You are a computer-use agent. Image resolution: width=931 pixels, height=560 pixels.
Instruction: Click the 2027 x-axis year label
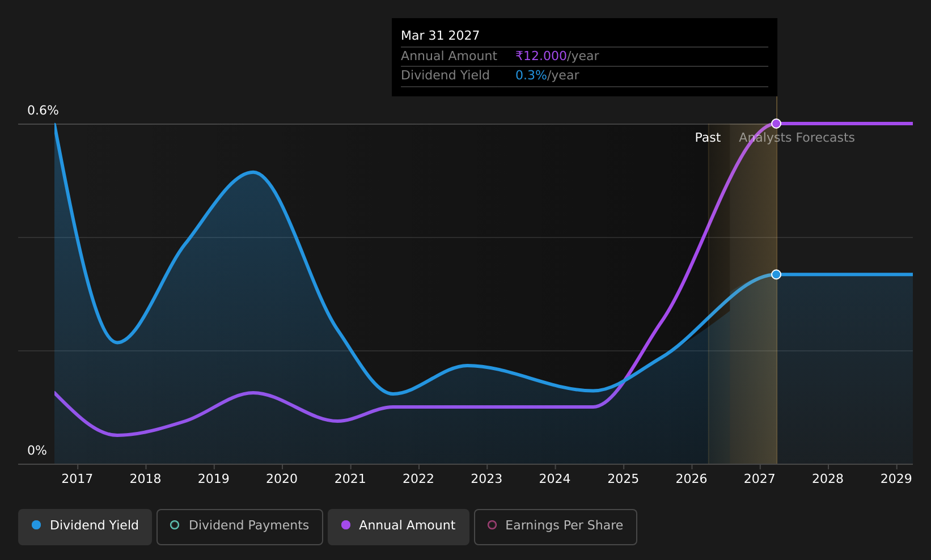click(759, 479)
